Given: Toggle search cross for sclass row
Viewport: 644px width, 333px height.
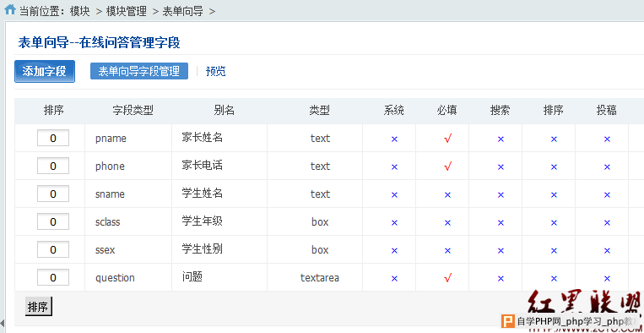Looking at the screenshot, I should 501,223.
